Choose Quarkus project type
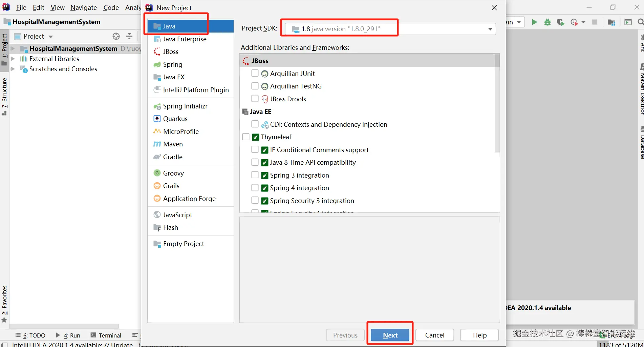This screenshot has width=644, height=347. coord(191,119)
